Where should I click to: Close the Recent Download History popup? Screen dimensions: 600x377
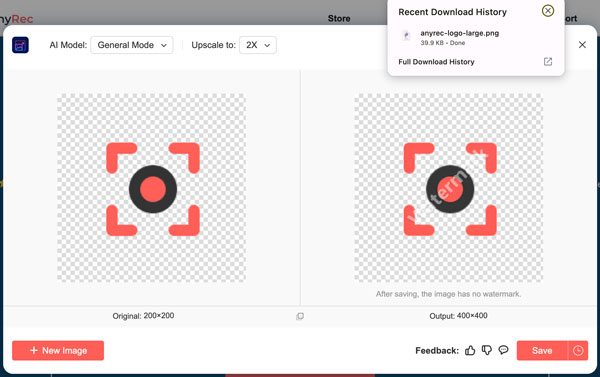(x=548, y=11)
